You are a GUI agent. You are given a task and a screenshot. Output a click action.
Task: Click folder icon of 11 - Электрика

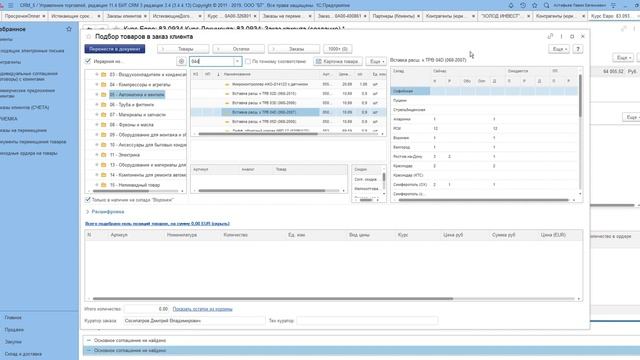tap(104, 155)
